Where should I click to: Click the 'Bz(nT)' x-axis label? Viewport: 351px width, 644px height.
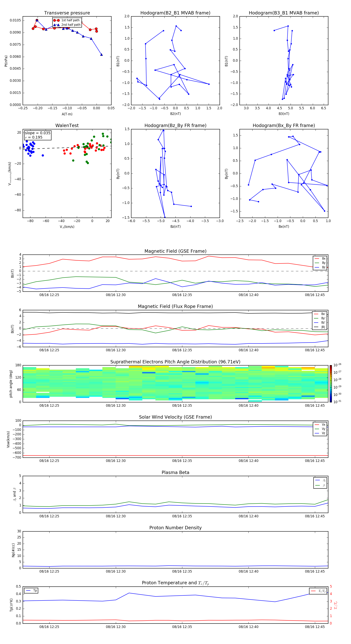pos(175,227)
